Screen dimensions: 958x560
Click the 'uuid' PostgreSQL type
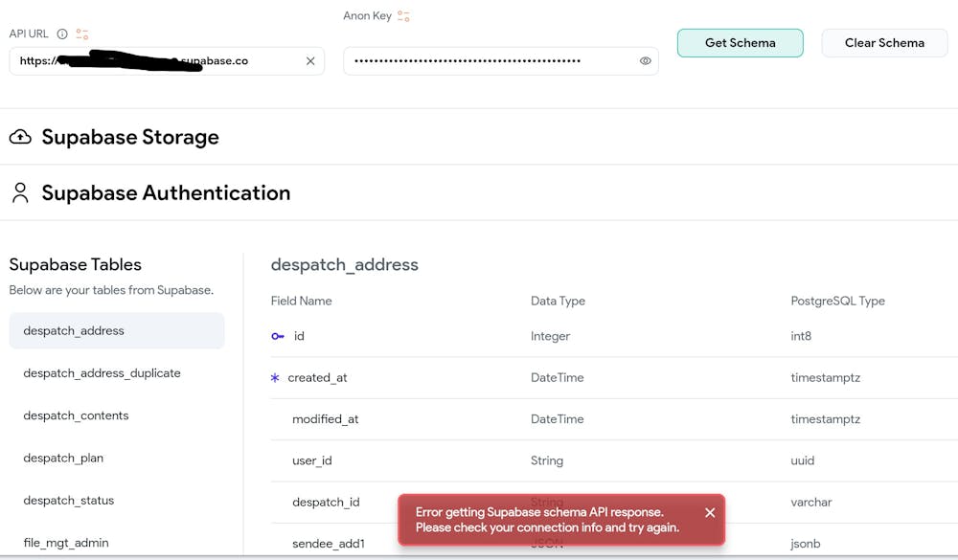click(x=802, y=461)
